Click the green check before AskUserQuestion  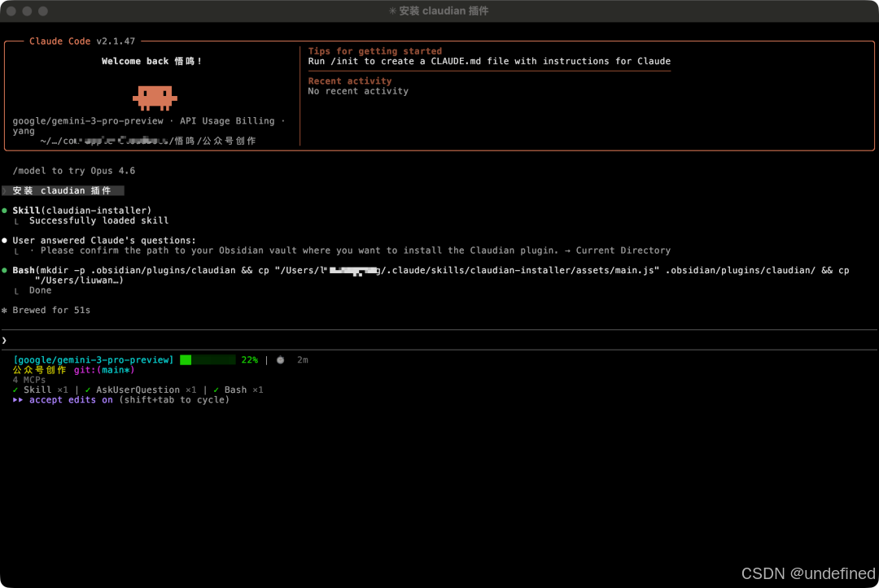87,390
